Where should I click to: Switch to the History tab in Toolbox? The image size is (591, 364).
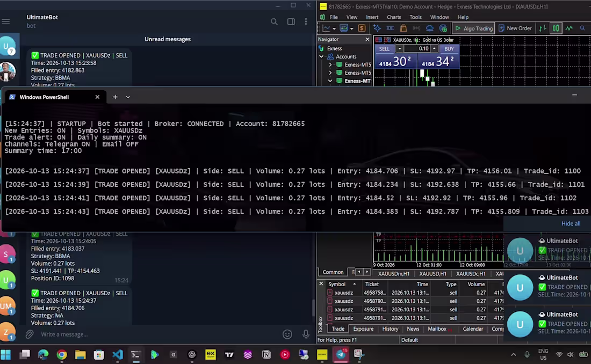pos(390,329)
